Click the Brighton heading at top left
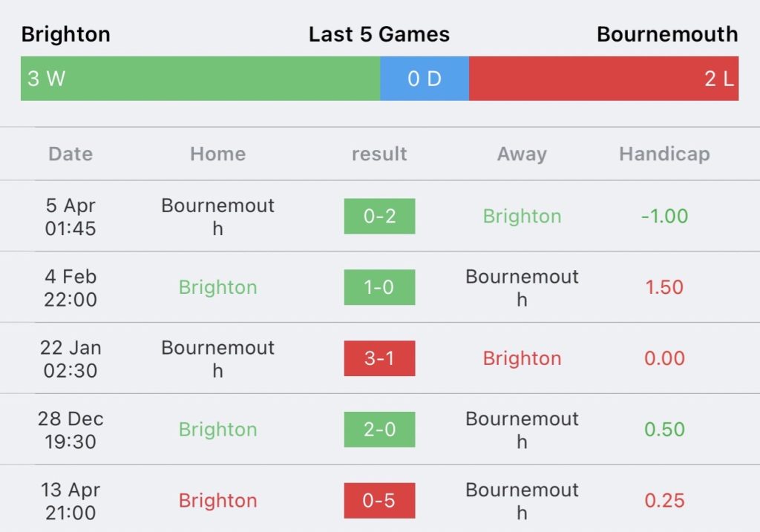This screenshot has width=760, height=532. pos(65,35)
